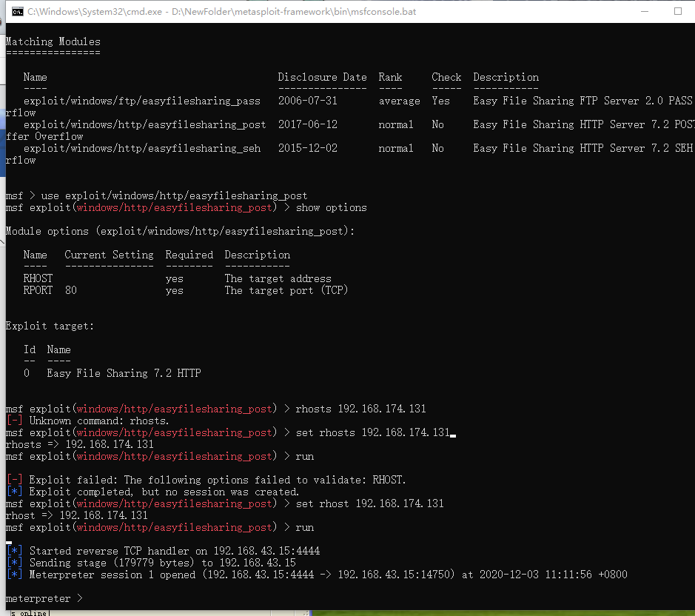Click the 'show options' command
The image size is (695, 616).
(331, 207)
